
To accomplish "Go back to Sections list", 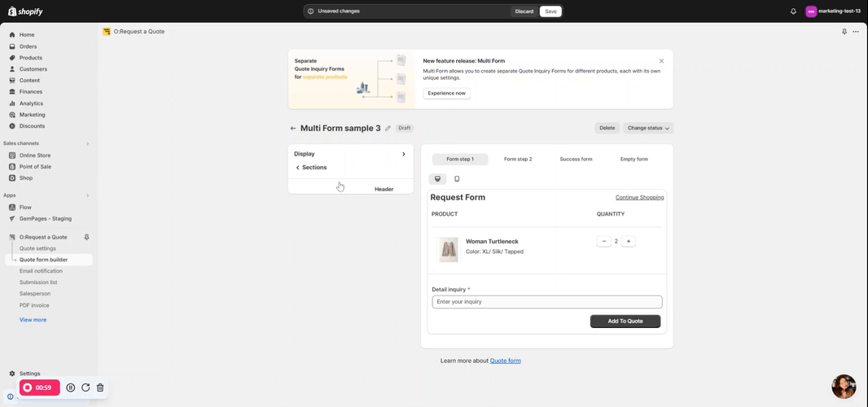I will click(310, 168).
